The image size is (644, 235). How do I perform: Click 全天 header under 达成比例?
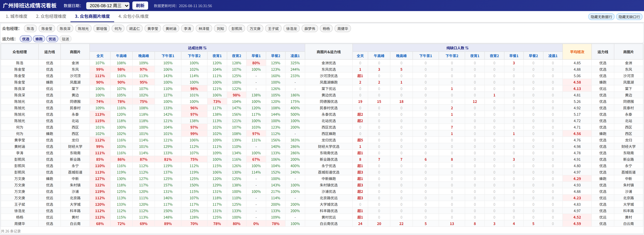[100, 56]
